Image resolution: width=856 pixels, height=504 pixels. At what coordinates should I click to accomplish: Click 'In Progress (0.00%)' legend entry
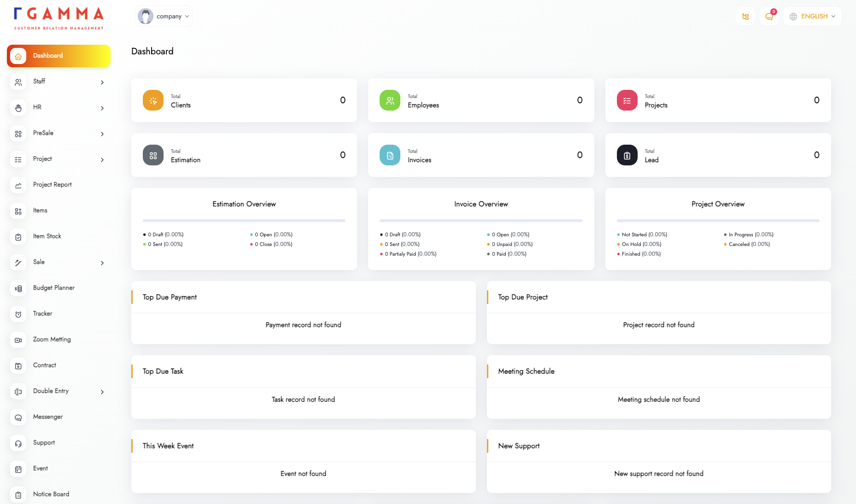(x=749, y=234)
